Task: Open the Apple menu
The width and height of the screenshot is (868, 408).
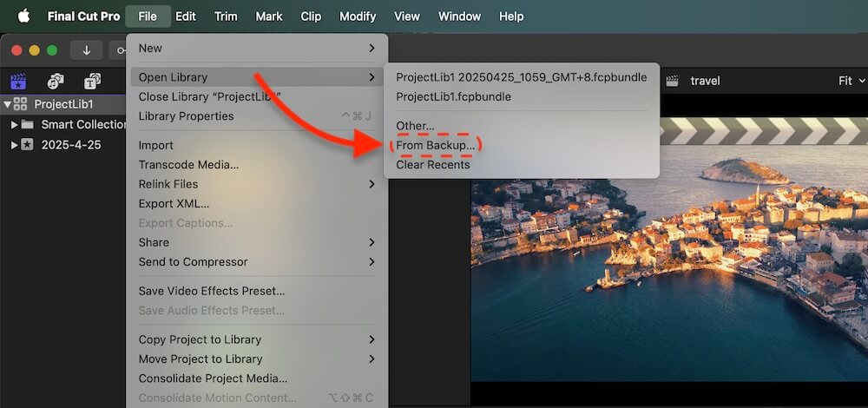Action: [x=23, y=16]
